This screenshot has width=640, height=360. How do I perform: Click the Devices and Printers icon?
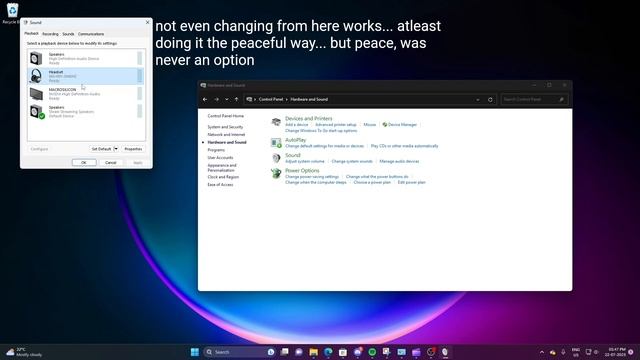(276, 122)
